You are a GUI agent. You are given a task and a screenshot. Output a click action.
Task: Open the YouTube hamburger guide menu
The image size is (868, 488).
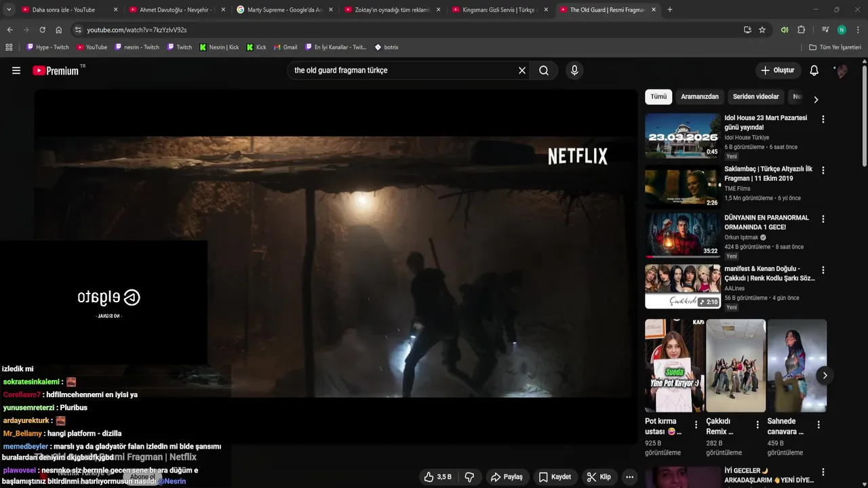click(x=16, y=70)
